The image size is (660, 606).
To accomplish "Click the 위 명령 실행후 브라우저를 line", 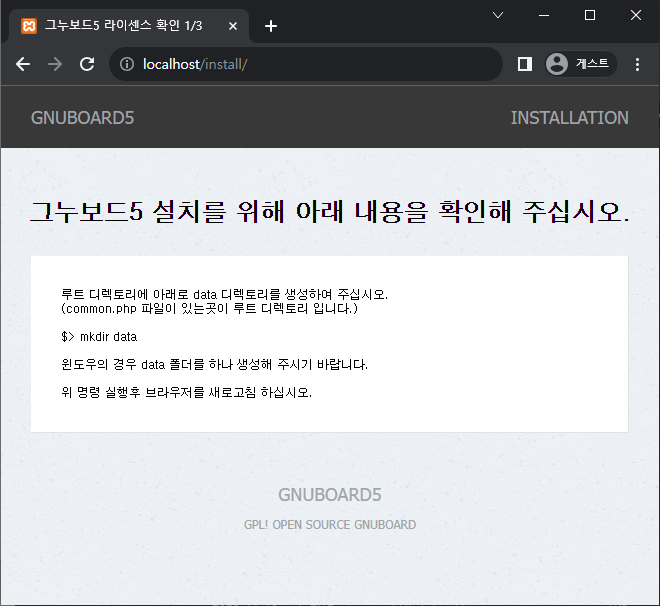I will (186, 392).
